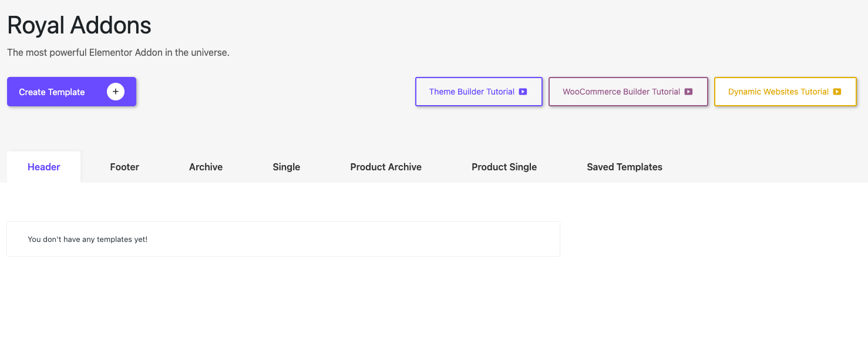Open the Theme Builder Tutorial link
Screen dimensions: 868x360
[472, 92]
